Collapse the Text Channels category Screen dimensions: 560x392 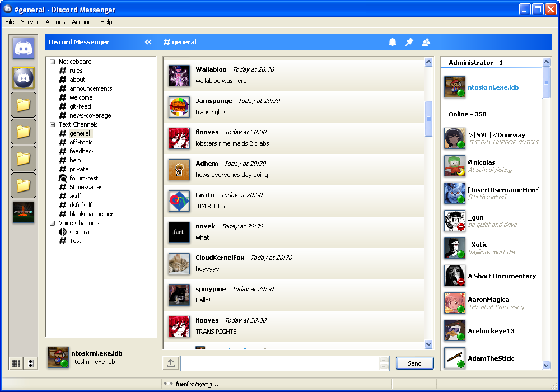[53, 124]
